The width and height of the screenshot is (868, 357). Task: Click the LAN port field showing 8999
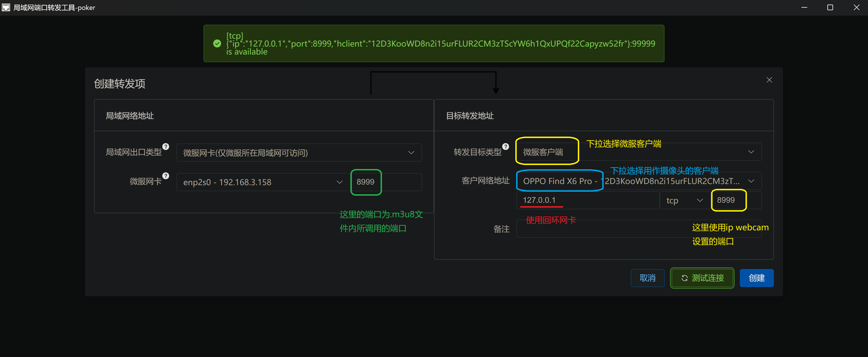point(386,182)
